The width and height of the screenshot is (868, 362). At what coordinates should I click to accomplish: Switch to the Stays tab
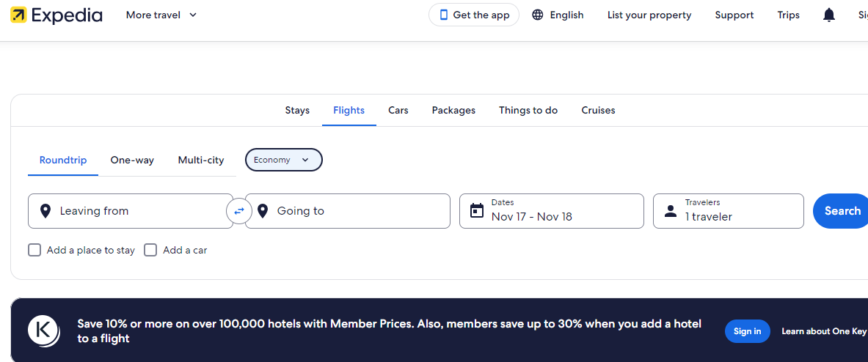[x=297, y=111]
